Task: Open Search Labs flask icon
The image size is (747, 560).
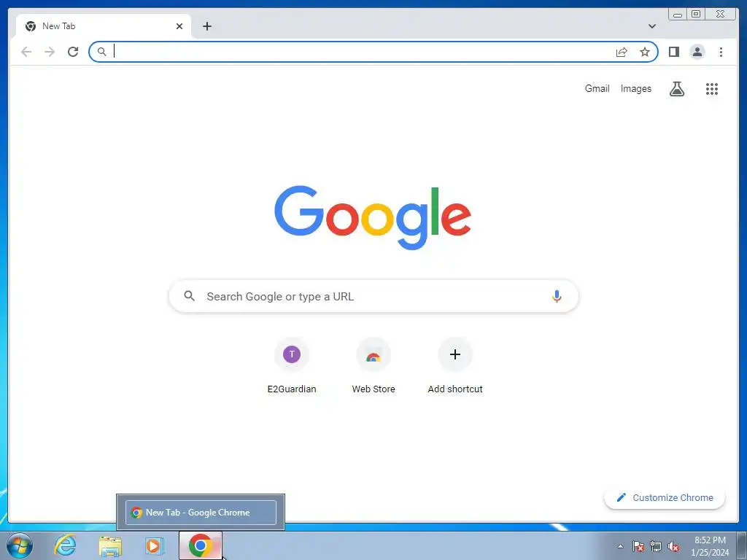Action: click(x=676, y=88)
